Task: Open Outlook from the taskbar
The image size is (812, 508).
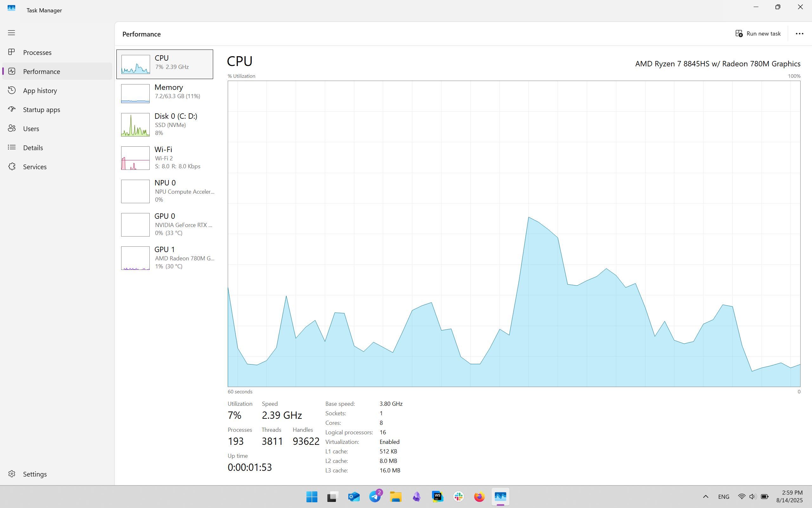Action: (x=354, y=497)
